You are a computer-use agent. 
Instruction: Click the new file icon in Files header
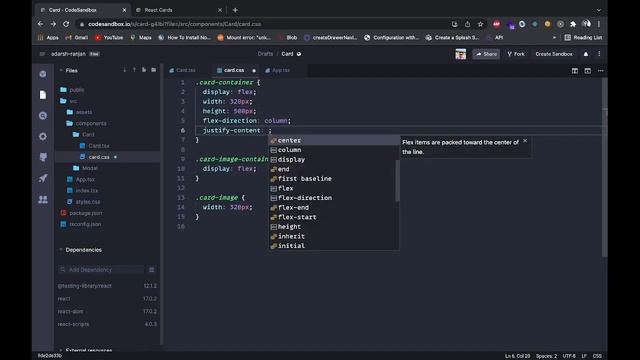(144, 70)
